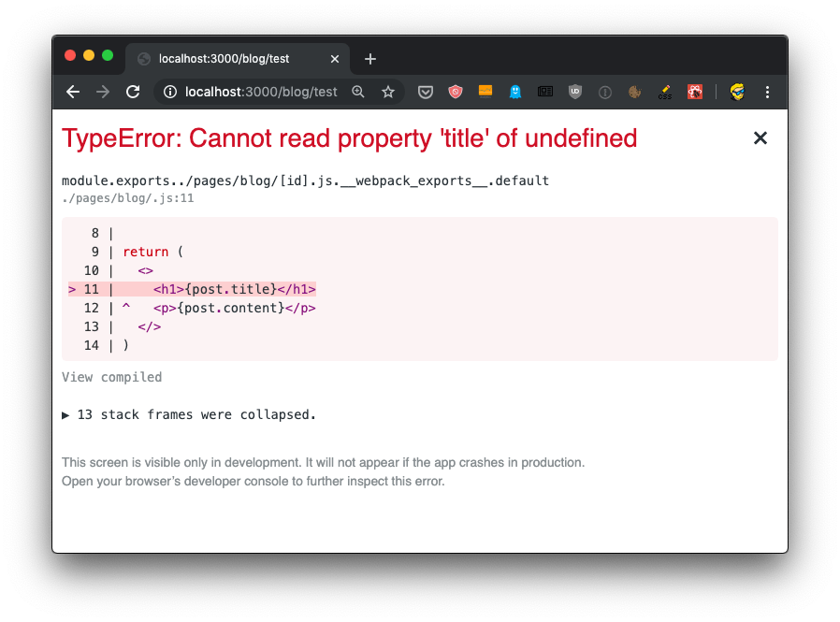Open a new tab with plus button
The image size is (840, 622).
(369, 58)
